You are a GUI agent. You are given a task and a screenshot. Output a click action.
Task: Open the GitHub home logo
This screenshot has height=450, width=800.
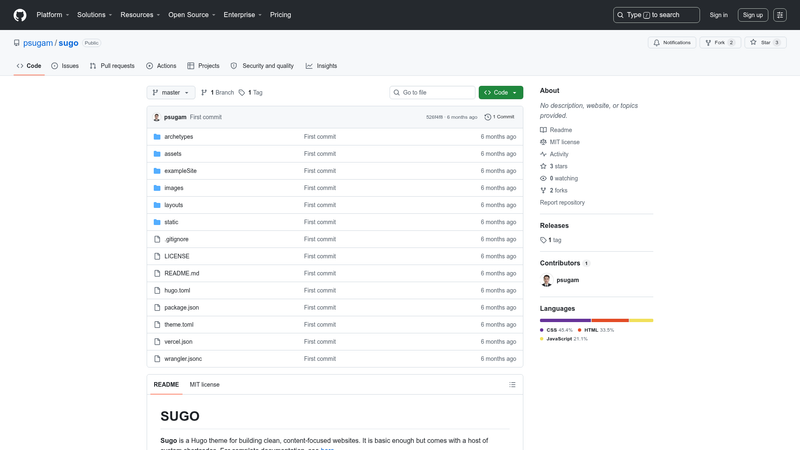20,15
